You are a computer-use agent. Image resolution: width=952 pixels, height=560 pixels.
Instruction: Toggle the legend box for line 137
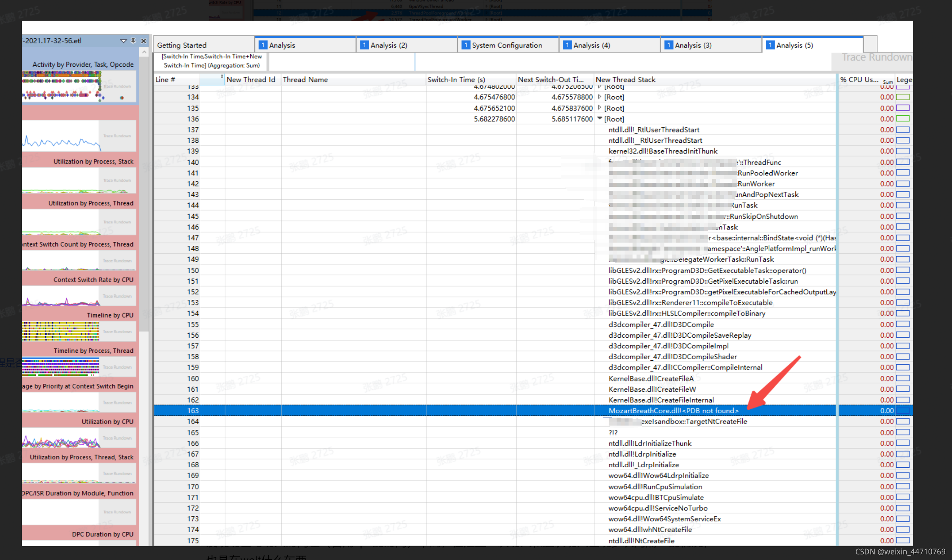pos(903,130)
